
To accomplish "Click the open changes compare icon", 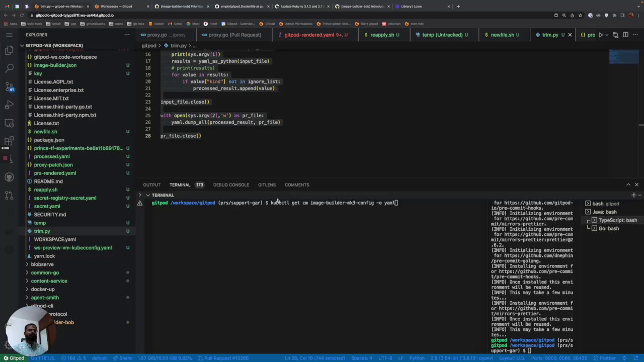I will pyautogui.click(x=616, y=35).
